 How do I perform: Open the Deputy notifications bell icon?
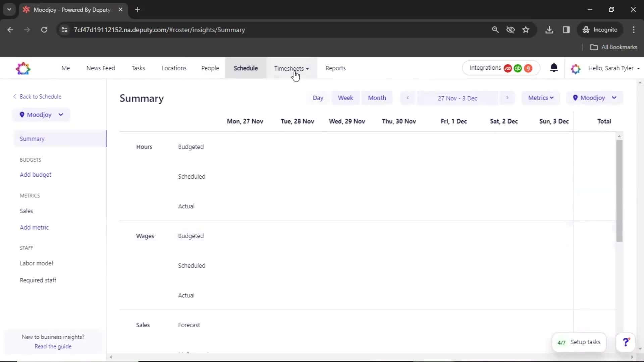tap(554, 68)
